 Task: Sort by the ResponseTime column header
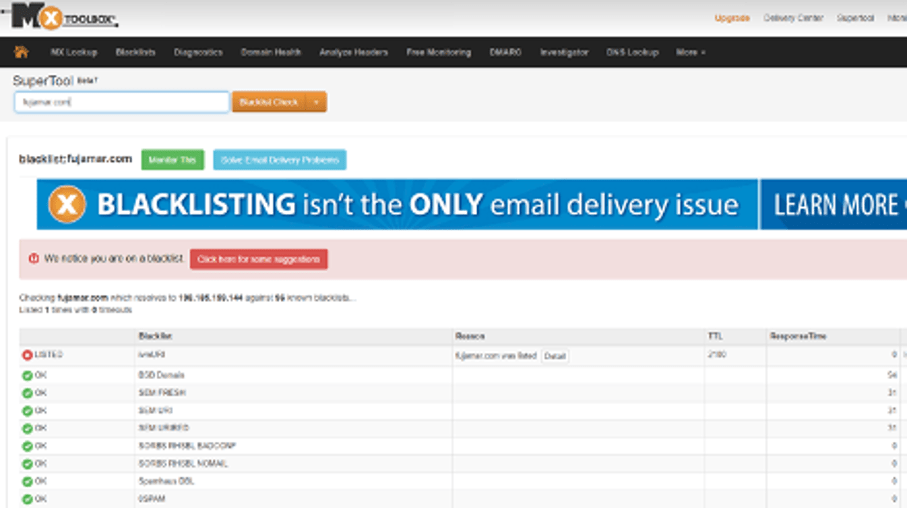798,336
